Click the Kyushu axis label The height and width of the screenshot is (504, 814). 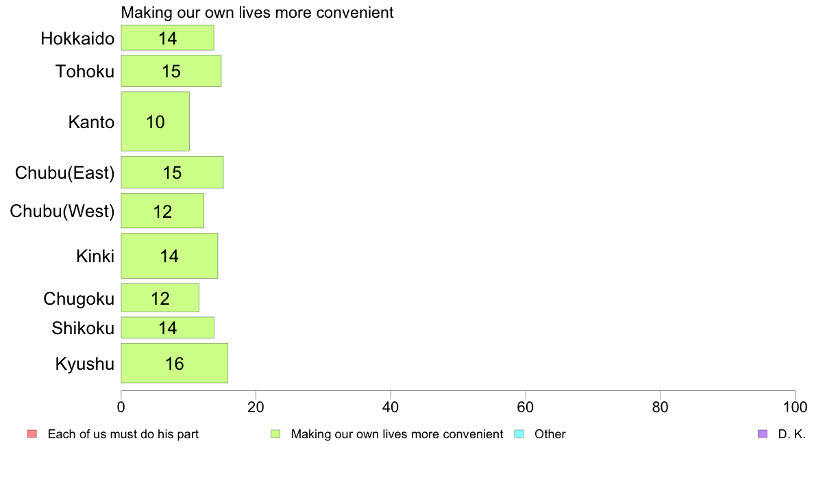coord(84,364)
